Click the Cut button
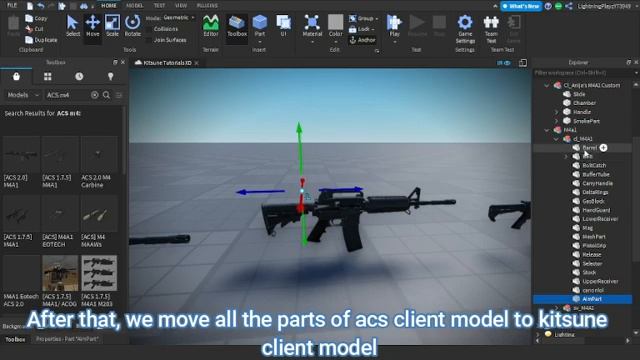Viewport: 640px width, 360px height. (35, 29)
